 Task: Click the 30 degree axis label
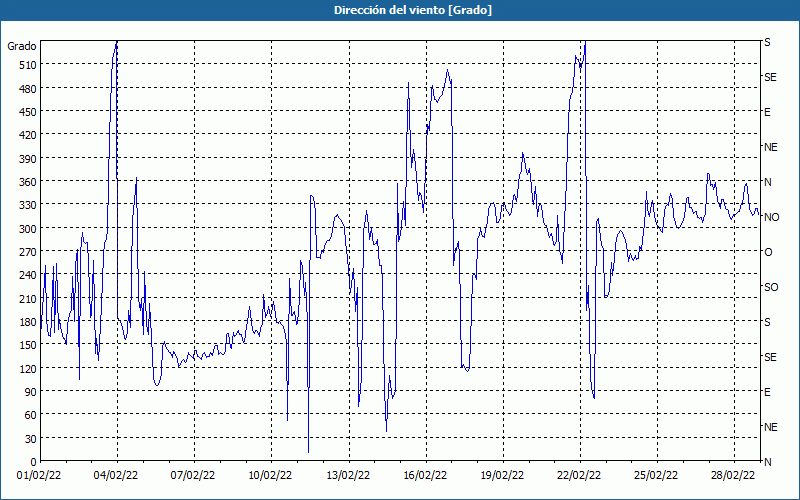31,439
